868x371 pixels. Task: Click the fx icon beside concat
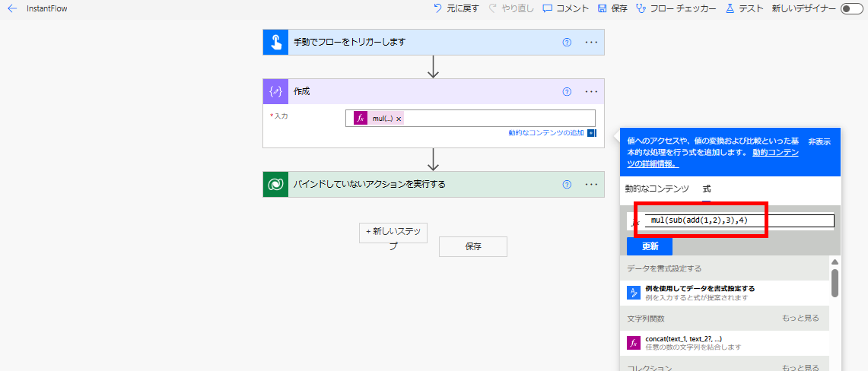[x=634, y=343]
